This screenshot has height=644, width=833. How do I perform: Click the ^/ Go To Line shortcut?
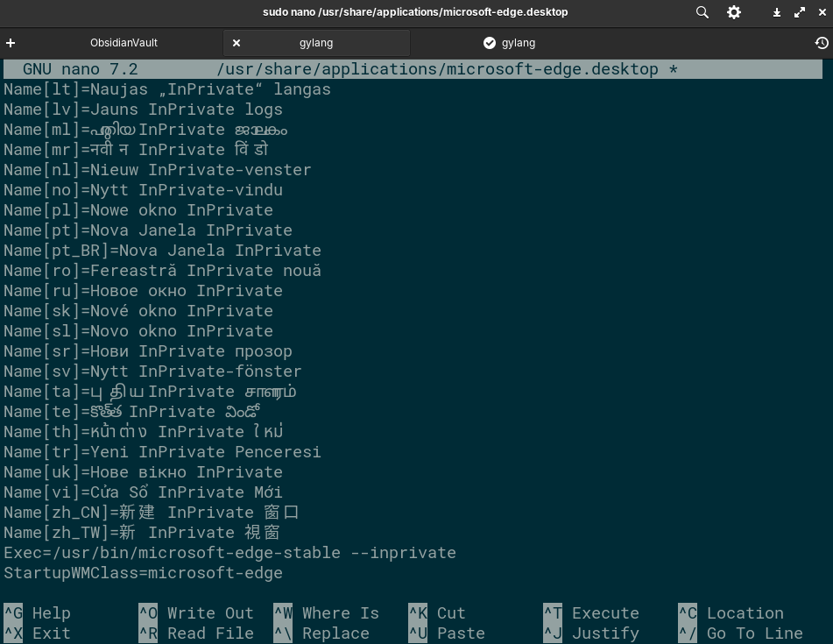click(x=740, y=633)
